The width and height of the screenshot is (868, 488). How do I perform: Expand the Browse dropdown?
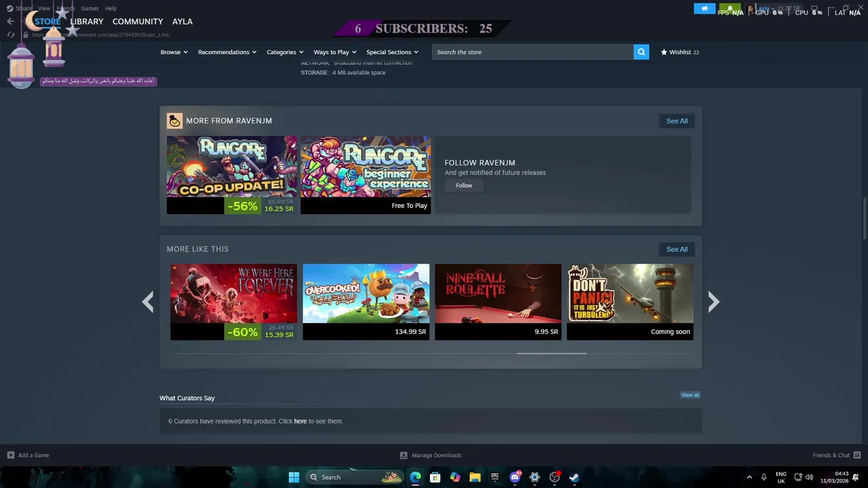[x=174, y=52]
